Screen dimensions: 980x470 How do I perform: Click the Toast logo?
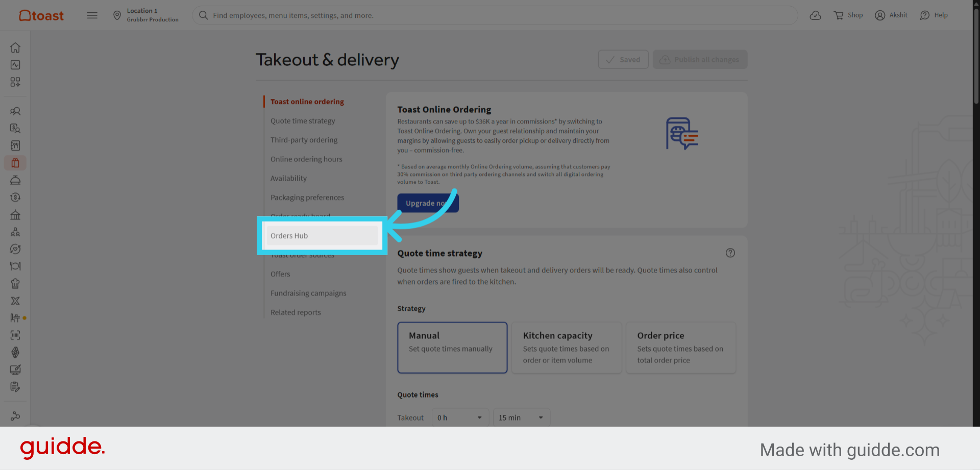[41, 15]
